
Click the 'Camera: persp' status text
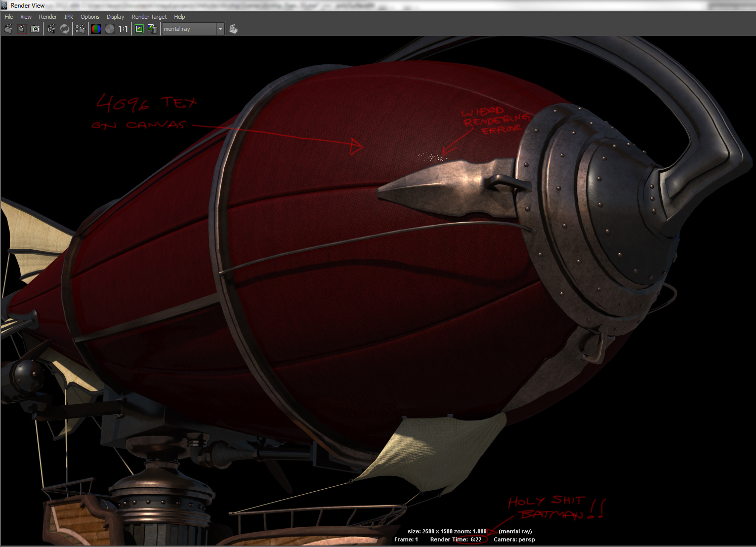(514, 539)
